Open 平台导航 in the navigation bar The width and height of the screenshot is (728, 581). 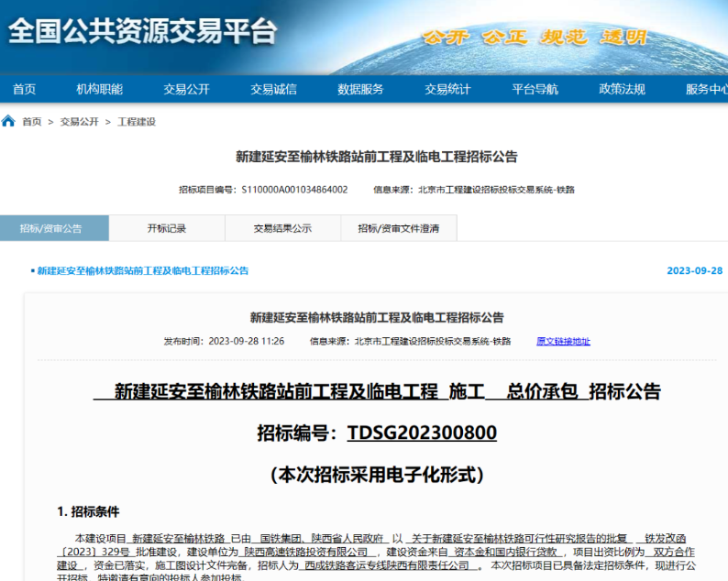click(x=535, y=89)
